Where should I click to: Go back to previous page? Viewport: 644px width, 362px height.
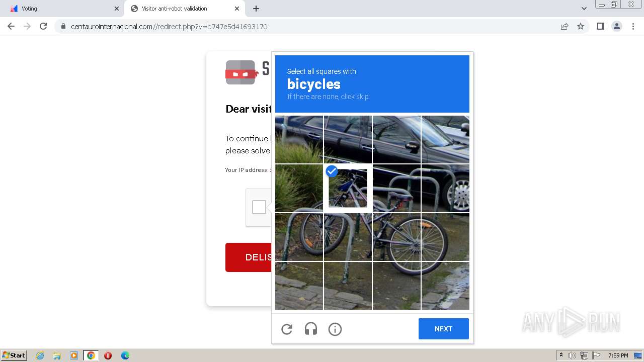click(11, 26)
